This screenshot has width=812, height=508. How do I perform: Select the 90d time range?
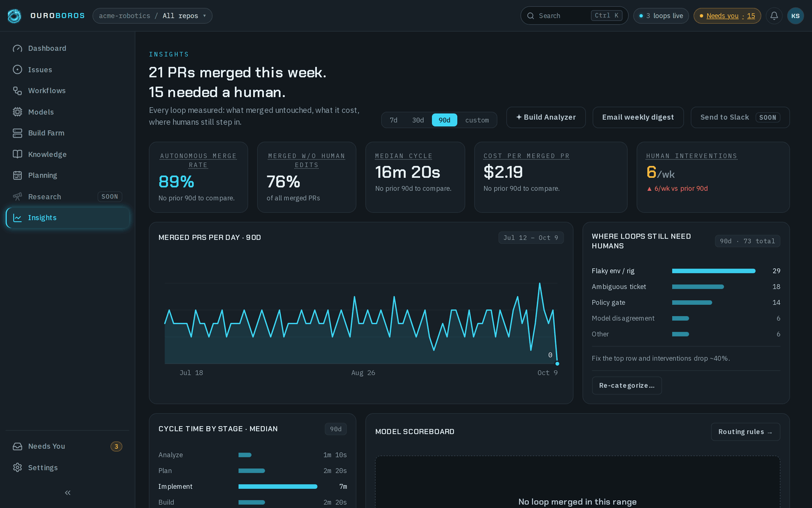444,120
